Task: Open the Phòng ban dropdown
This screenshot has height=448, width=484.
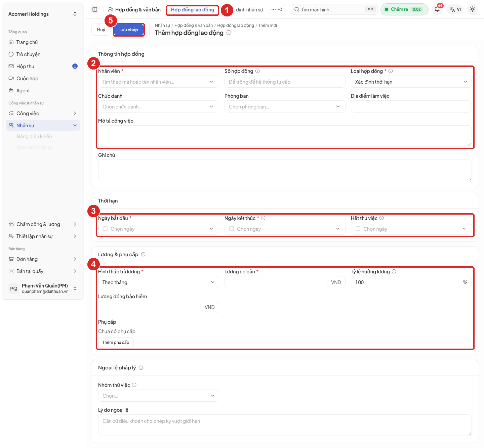Action: click(x=285, y=106)
